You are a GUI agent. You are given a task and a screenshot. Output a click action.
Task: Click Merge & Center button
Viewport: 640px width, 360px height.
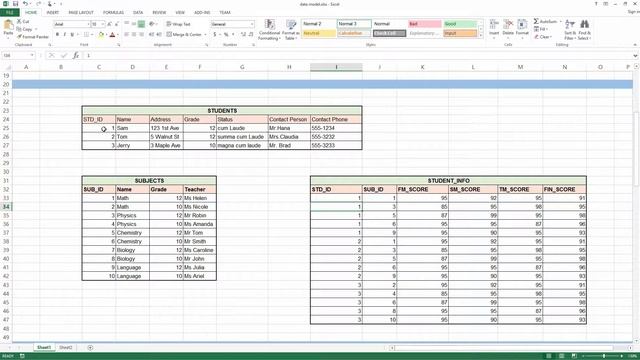184,35
